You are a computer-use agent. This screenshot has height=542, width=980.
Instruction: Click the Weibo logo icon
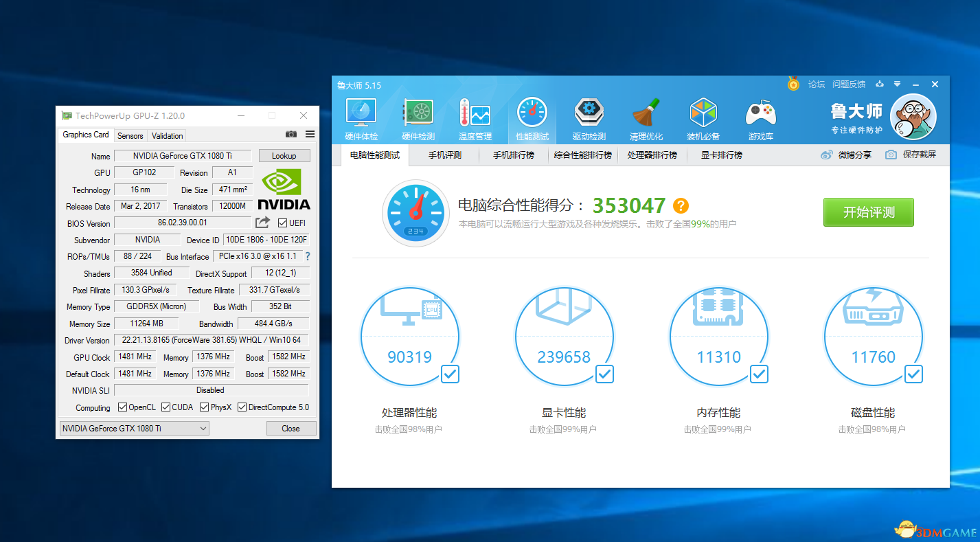coord(827,155)
